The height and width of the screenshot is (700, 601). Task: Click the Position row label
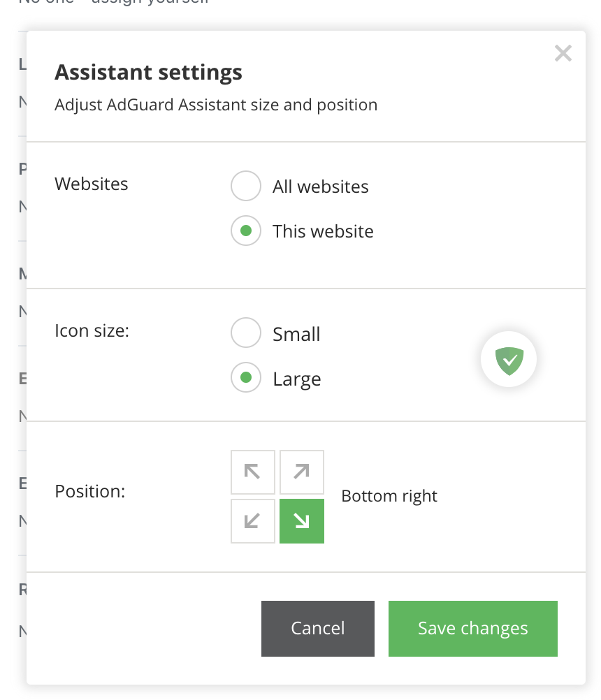pos(90,491)
